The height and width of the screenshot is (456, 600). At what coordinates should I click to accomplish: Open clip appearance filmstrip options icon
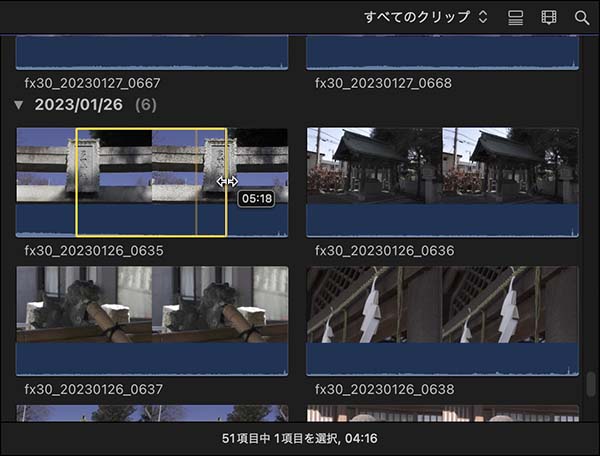click(x=549, y=17)
